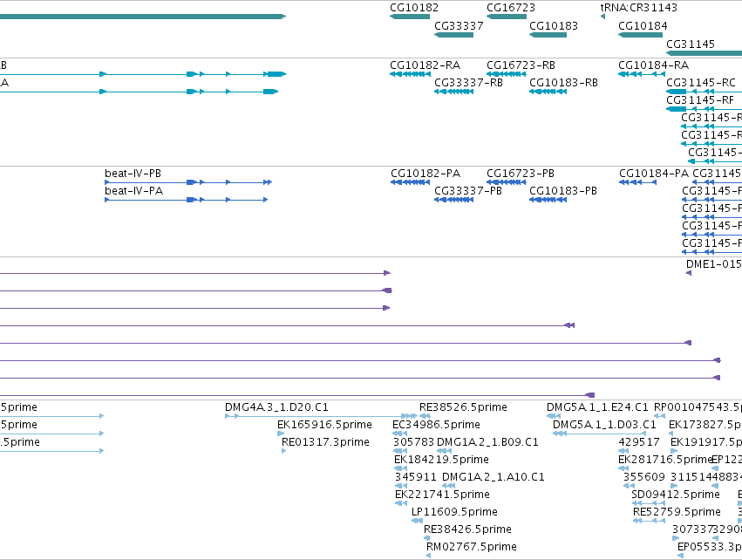This screenshot has height=560, width=742.
Task: Select the SD09412.5prime EST label
Action: pos(676,495)
